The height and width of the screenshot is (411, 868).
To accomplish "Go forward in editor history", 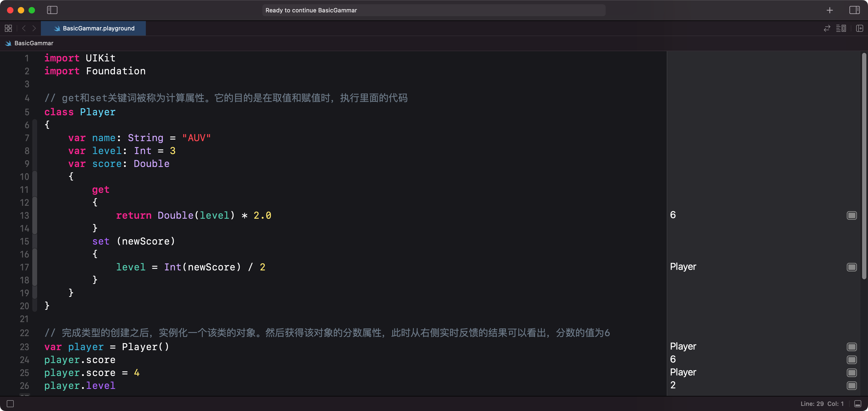I will pos(34,28).
